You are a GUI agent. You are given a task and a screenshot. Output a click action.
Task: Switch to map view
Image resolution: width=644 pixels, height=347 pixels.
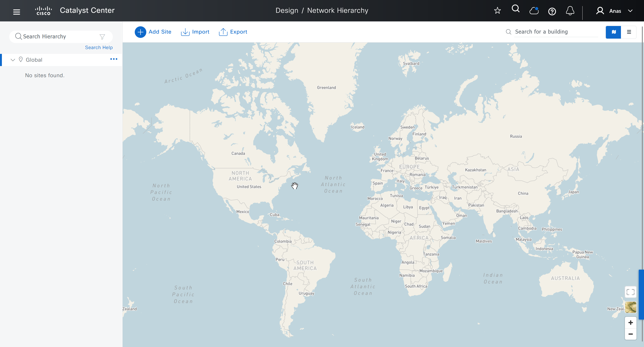point(613,32)
